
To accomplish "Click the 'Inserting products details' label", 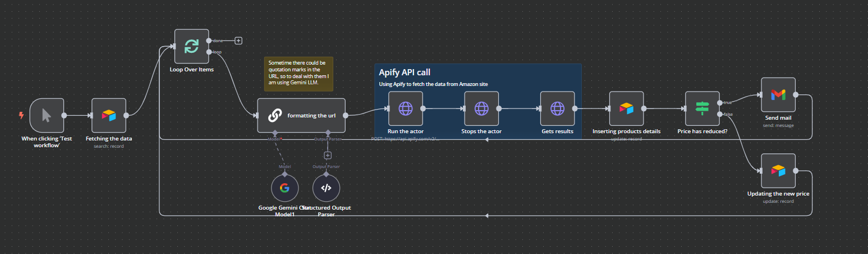I will [627, 131].
